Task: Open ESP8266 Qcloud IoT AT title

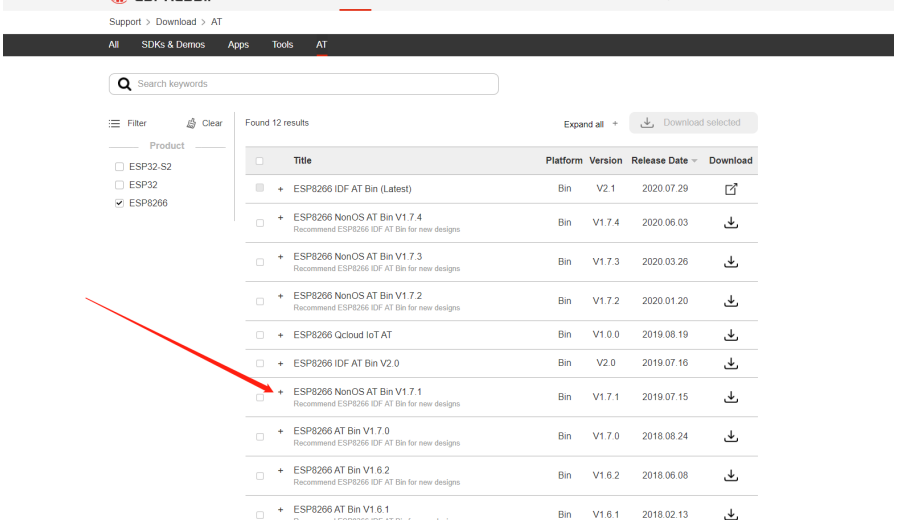Action: (343, 335)
